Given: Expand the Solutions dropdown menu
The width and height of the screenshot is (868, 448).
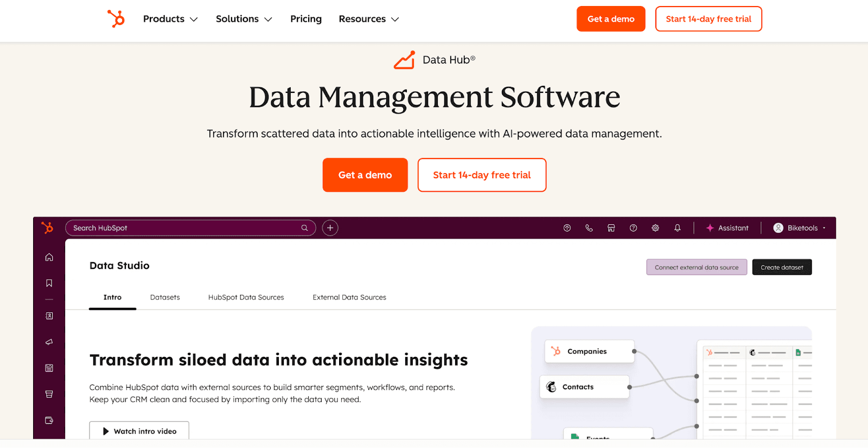Looking at the screenshot, I should pyautogui.click(x=244, y=19).
